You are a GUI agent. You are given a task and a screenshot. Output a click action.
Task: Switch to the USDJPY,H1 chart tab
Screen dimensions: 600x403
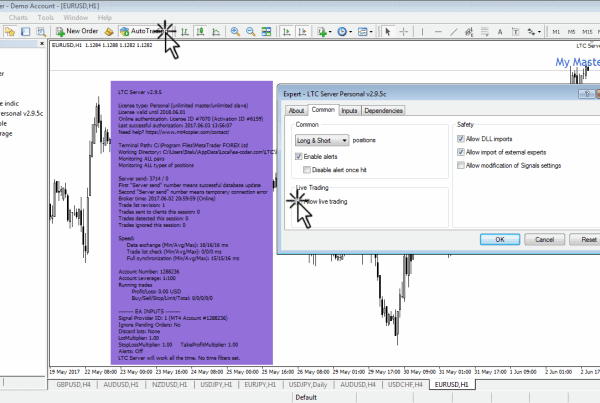click(216, 384)
